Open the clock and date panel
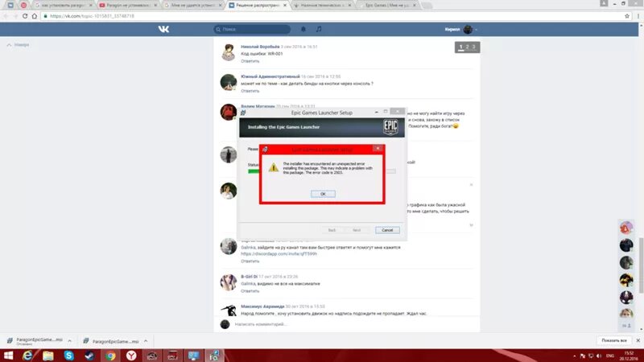The image size is (644, 362). tap(629, 356)
